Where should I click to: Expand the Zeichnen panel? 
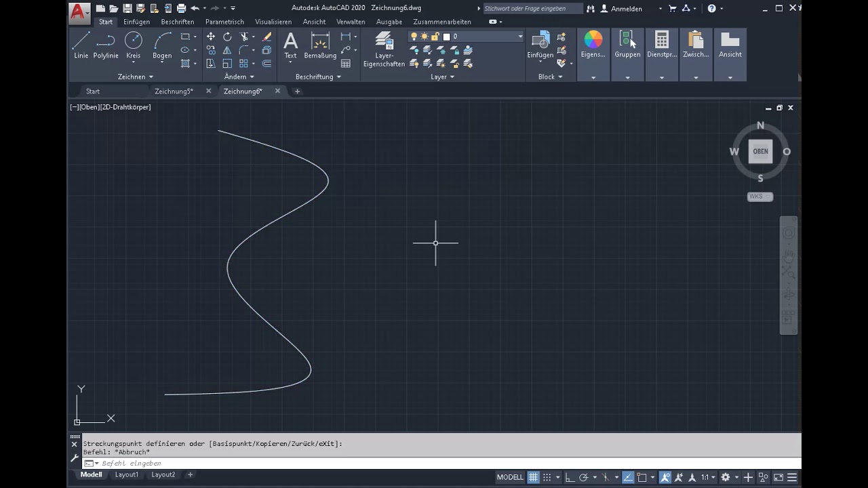click(x=136, y=77)
